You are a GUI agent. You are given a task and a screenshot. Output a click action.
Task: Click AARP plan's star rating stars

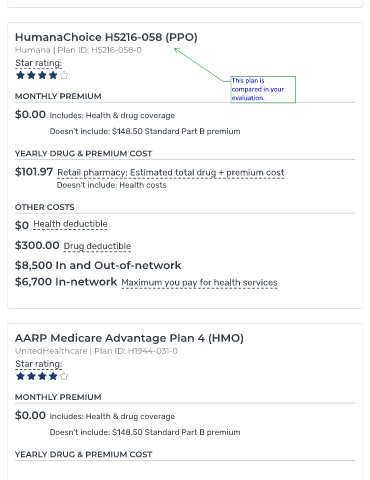pos(42,376)
